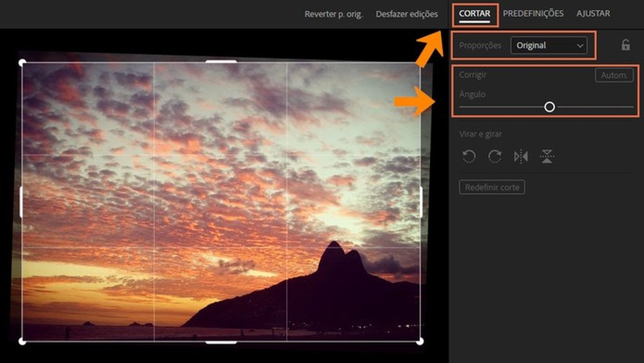This screenshot has height=363, width=644.
Task: Click the bottom edge crop handle
Action: point(221,342)
